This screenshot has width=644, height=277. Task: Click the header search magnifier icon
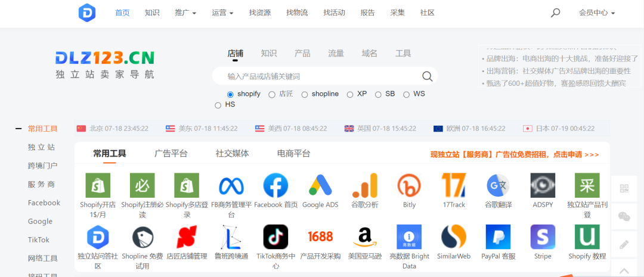tap(555, 13)
